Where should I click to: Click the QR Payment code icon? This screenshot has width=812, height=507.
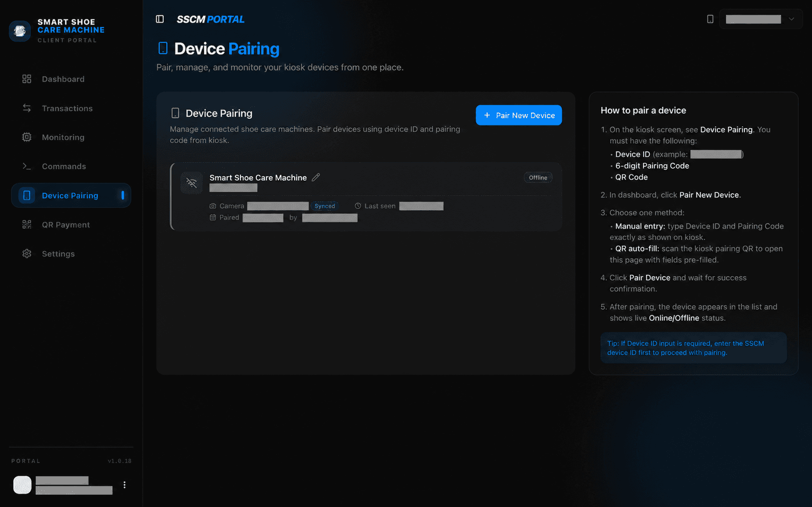pos(27,225)
